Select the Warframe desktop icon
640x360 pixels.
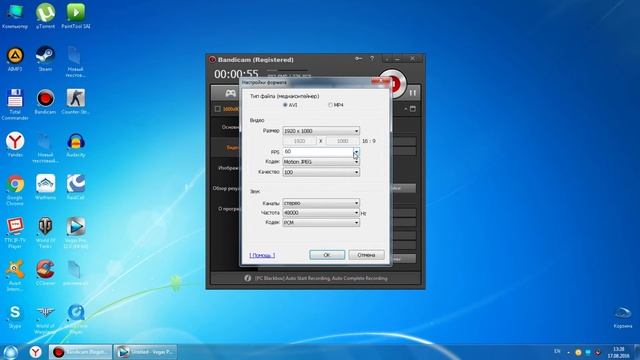tap(45, 187)
